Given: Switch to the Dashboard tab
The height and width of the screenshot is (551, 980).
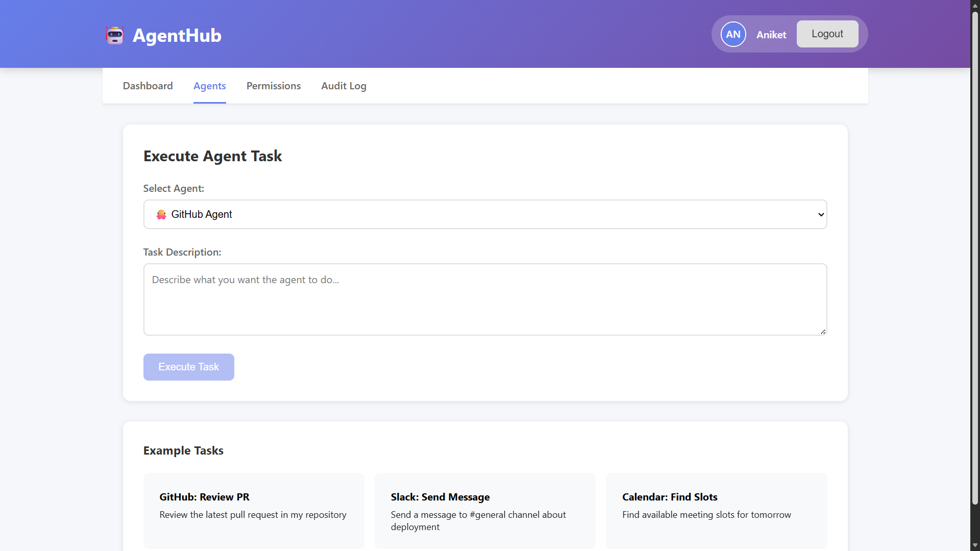Looking at the screenshot, I should pyautogui.click(x=148, y=86).
